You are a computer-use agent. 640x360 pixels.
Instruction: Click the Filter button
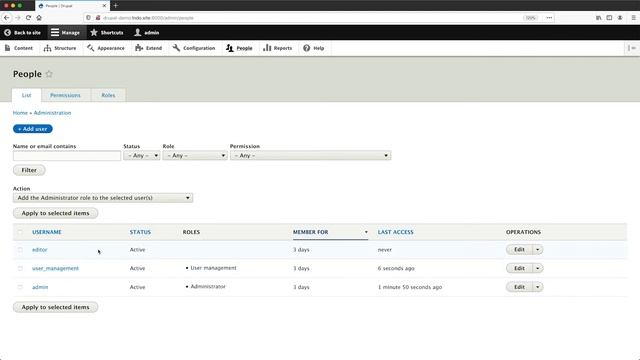click(29, 170)
